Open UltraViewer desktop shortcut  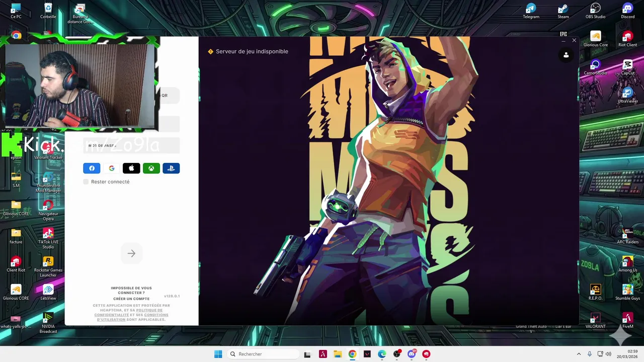pyautogui.click(x=627, y=96)
